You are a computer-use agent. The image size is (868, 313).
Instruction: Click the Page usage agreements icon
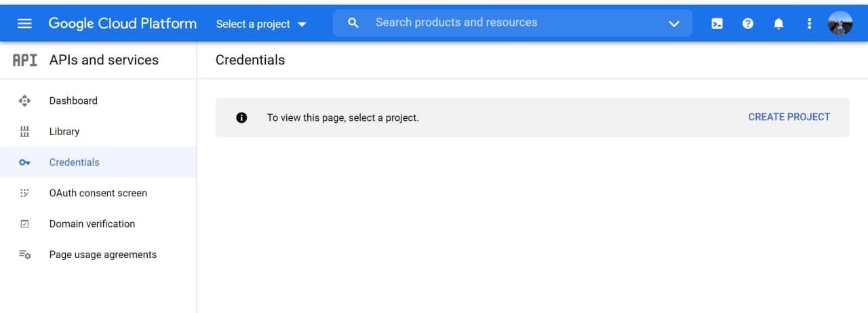coord(24,255)
